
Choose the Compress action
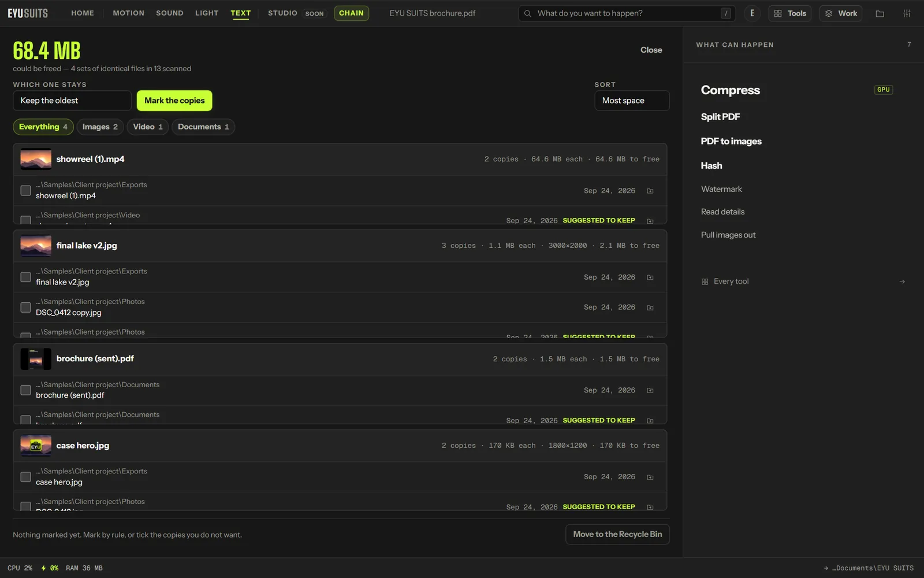click(730, 90)
